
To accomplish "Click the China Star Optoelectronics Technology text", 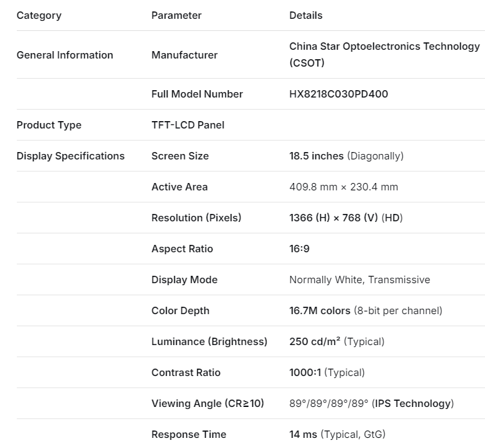I will coord(384,47).
